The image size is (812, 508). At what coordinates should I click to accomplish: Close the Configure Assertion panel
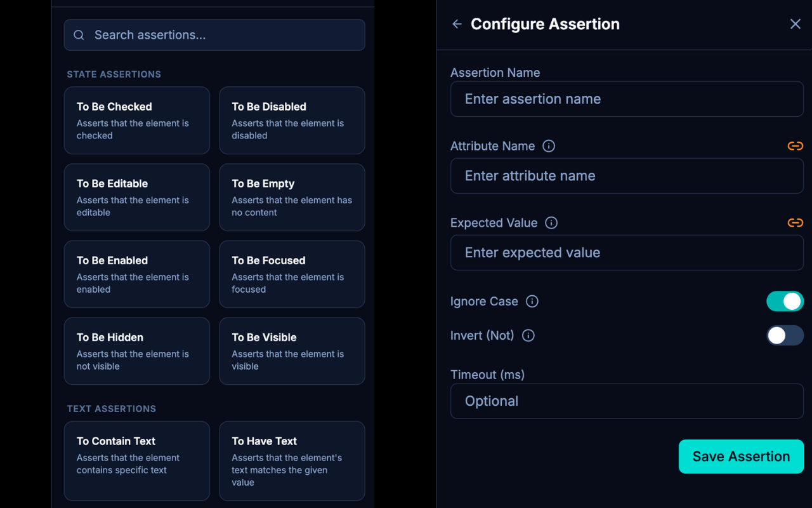click(x=795, y=24)
